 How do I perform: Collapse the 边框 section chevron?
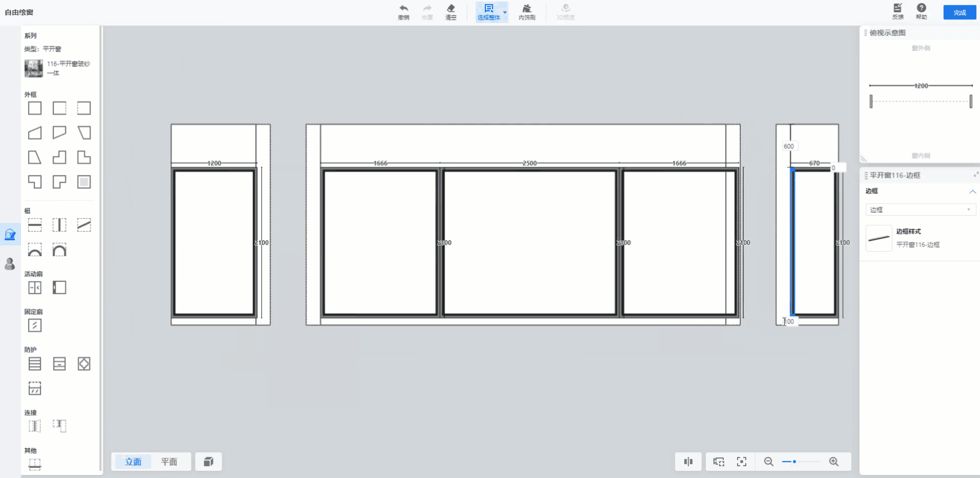972,191
